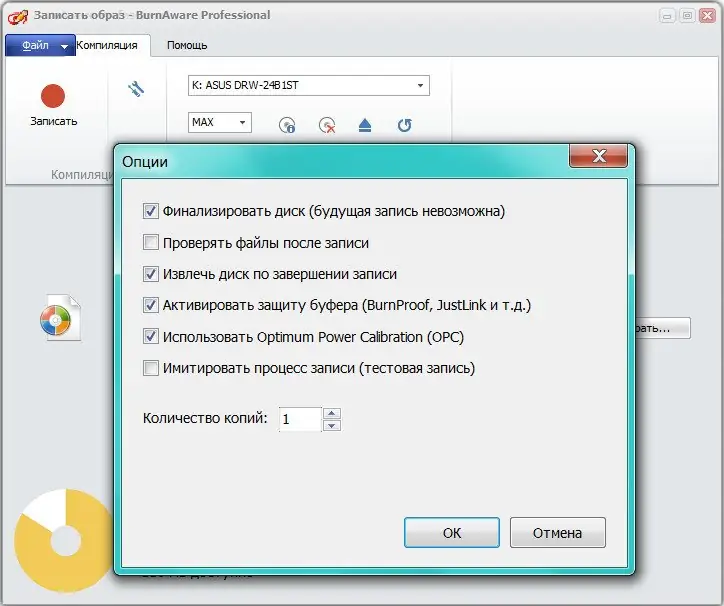Toggle Финализировать диск checkbox

151,211
